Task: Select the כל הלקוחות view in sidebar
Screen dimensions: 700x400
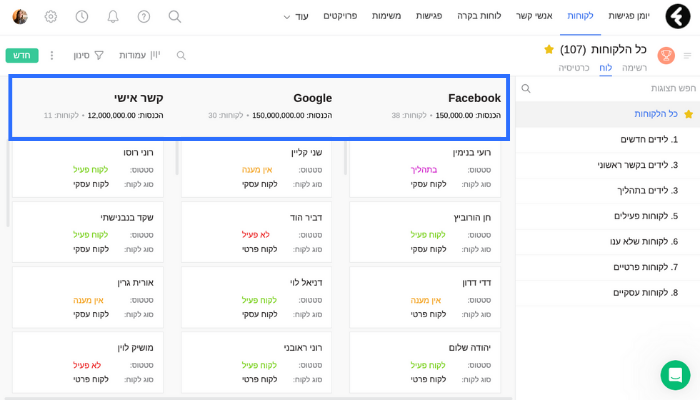Action: click(x=608, y=114)
